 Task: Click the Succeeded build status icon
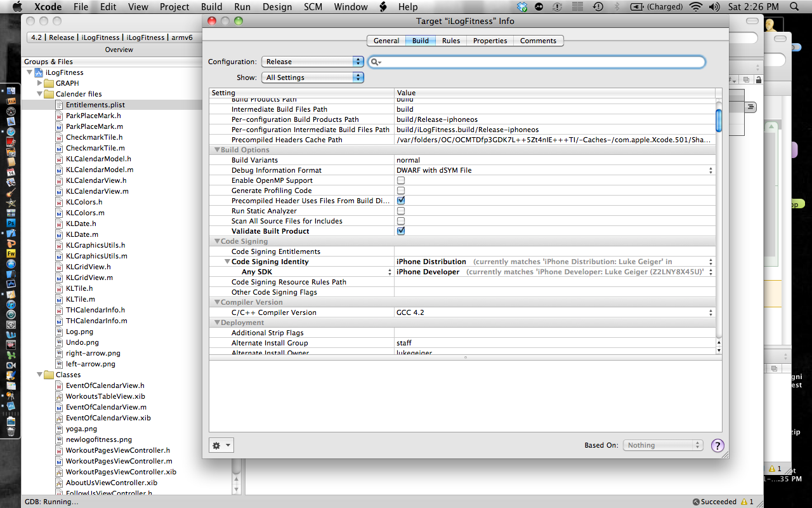click(696, 502)
